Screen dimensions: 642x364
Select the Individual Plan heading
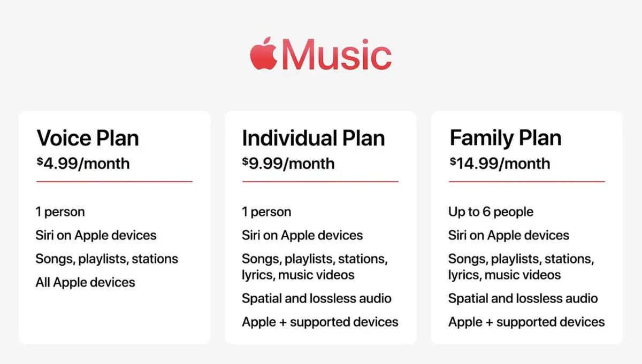click(313, 138)
